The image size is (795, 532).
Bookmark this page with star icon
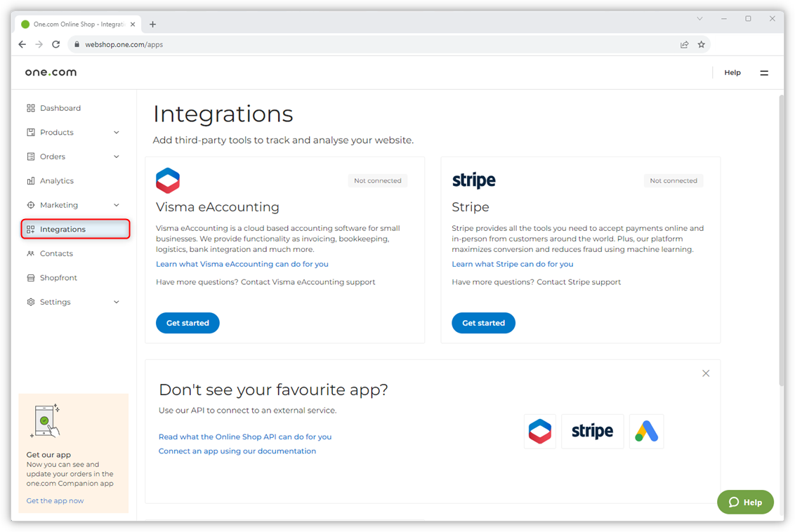tap(701, 45)
